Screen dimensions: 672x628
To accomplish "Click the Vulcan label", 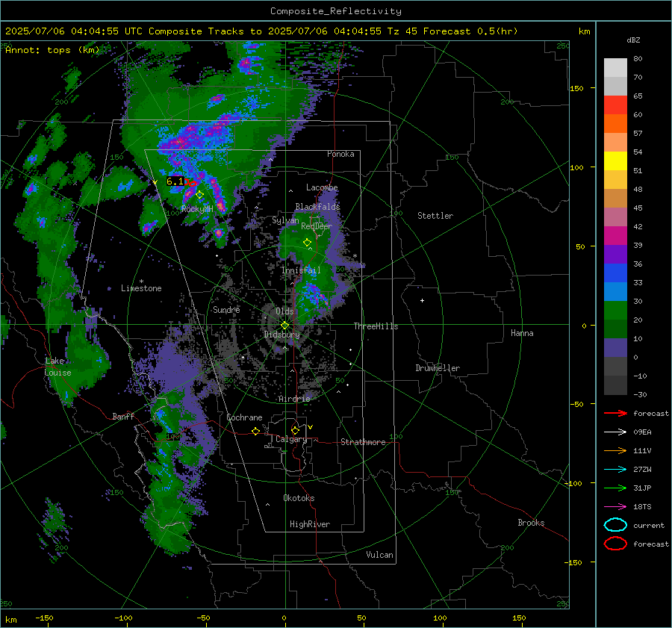I will click(380, 555).
